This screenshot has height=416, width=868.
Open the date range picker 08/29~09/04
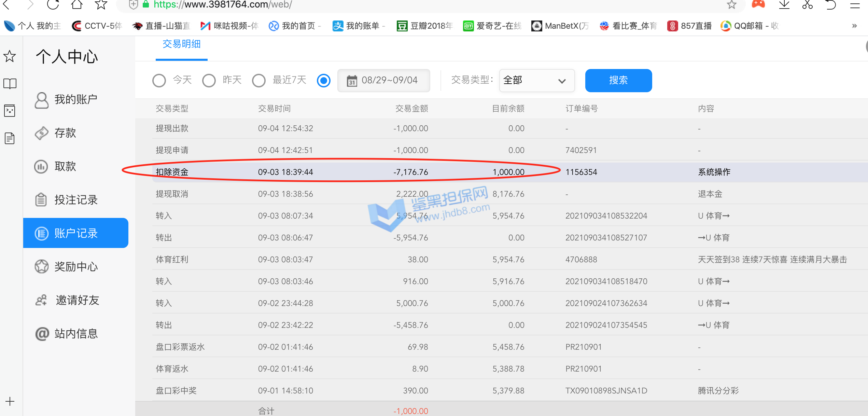383,81
